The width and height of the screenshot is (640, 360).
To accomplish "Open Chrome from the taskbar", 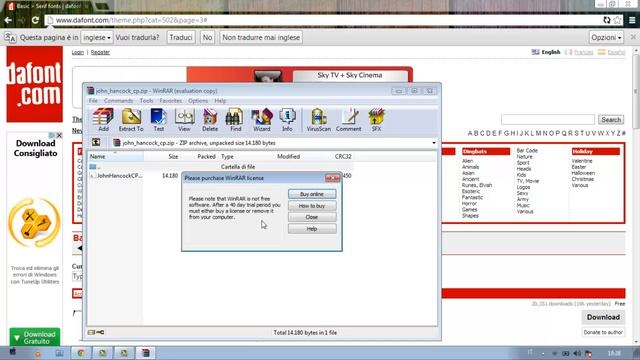I will (81, 353).
